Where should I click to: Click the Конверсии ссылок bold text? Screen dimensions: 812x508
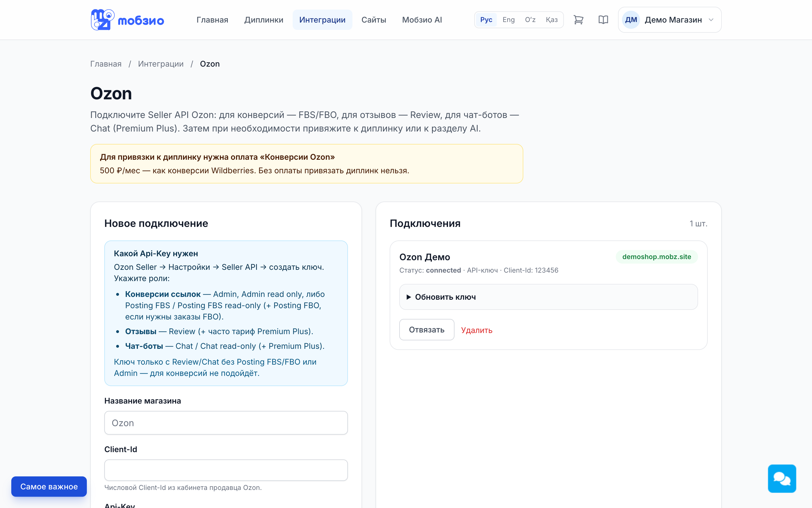coord(163,294)
